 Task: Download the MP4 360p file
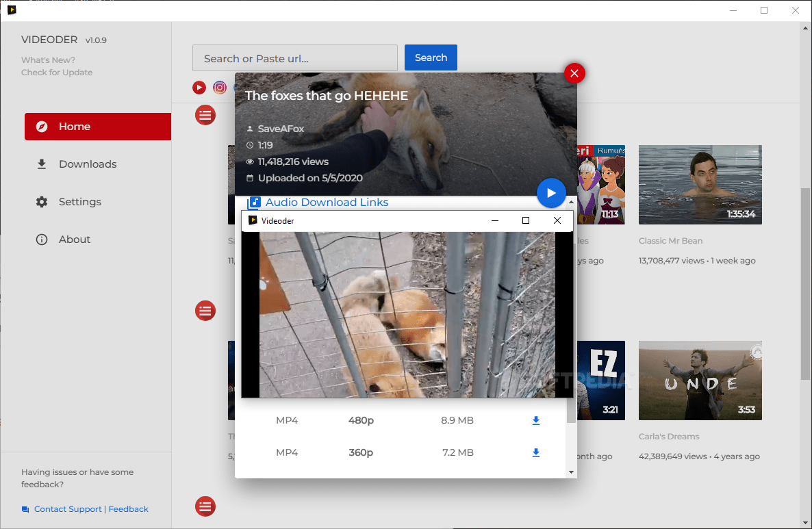536,452
